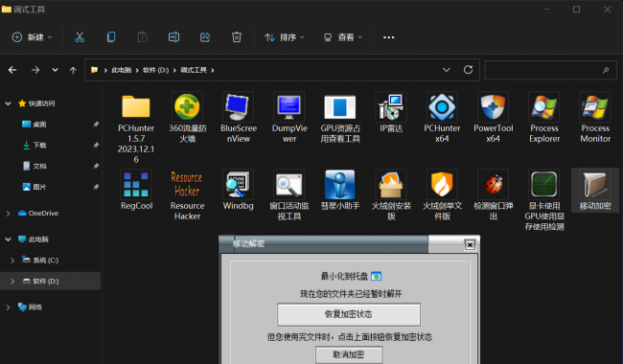Expand the 网络 tree node

click(8, 307)
